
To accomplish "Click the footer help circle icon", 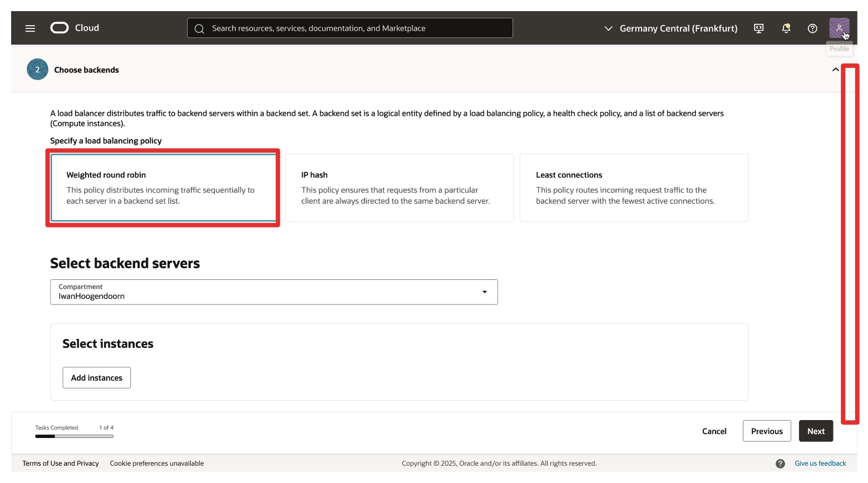I will pyautogui.click(x=780, y=464).
